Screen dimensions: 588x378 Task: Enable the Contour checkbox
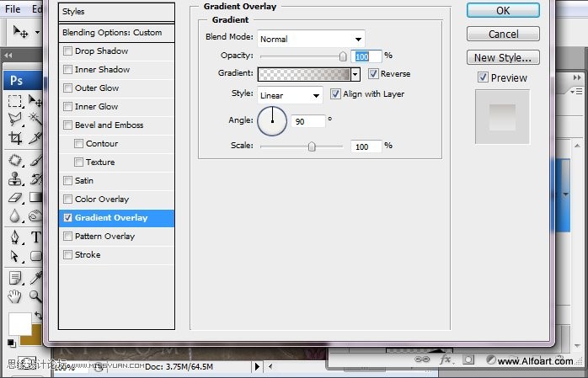78,143
